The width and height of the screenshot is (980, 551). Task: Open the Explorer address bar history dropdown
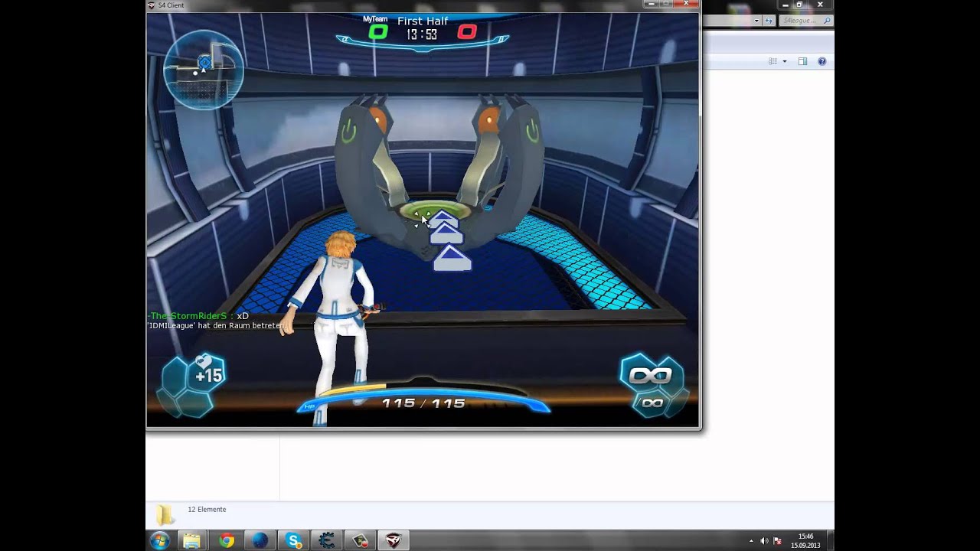[x=757, y=21]
